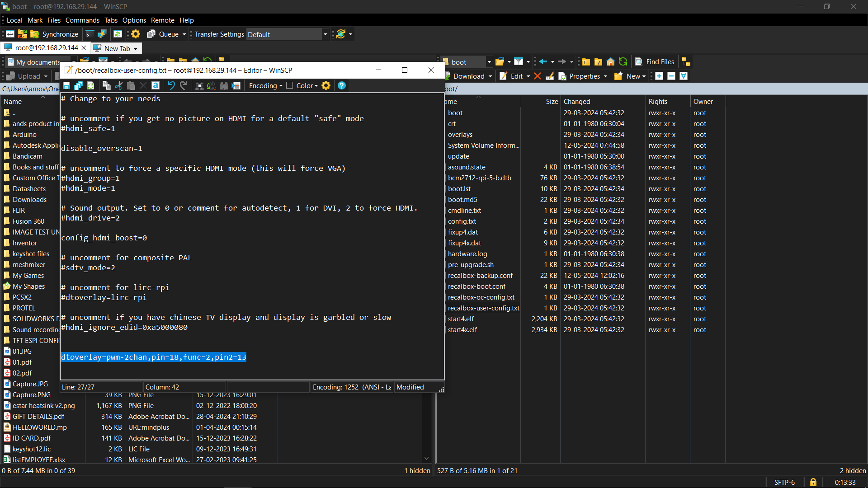Screen dimensions: 868x488
Task: Select cmdline.txt in remote file list
Action: tap(464, 211)
